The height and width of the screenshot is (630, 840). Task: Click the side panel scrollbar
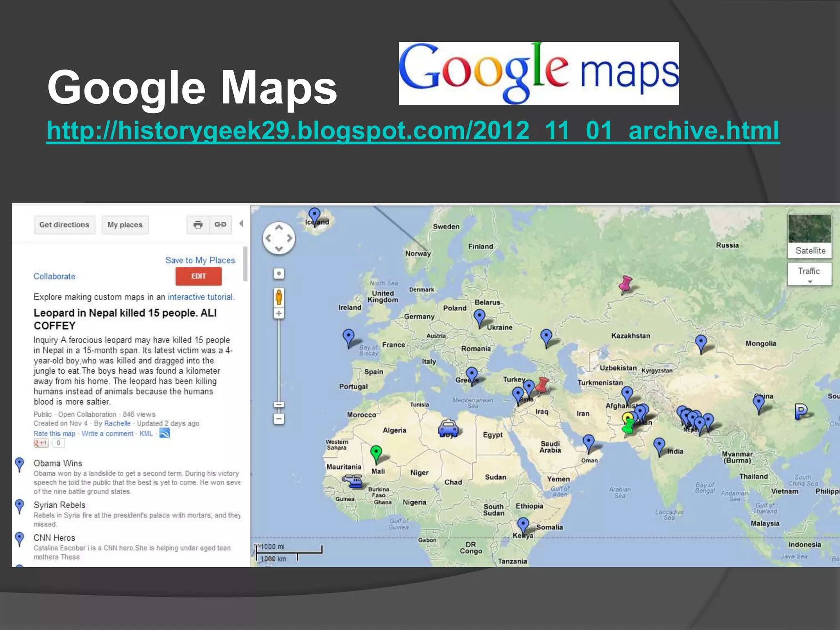[245, 264]
